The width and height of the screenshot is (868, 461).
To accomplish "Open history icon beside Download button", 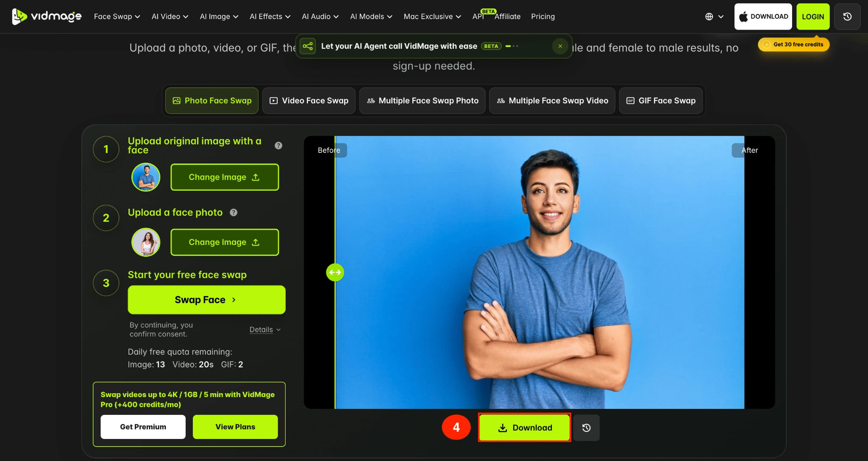I will [x=586, y=428].
